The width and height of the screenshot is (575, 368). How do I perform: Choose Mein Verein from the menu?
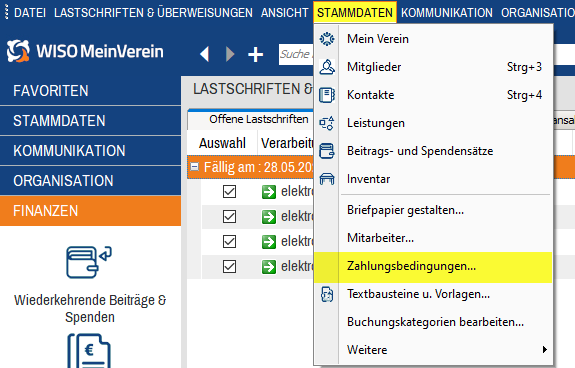433,39
